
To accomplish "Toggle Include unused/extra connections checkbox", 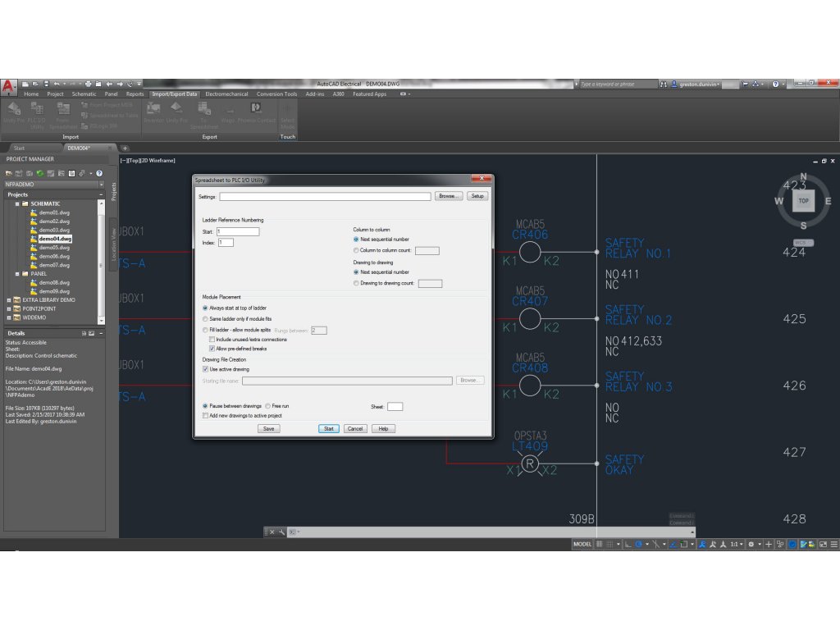I will (x=212, y=340).
